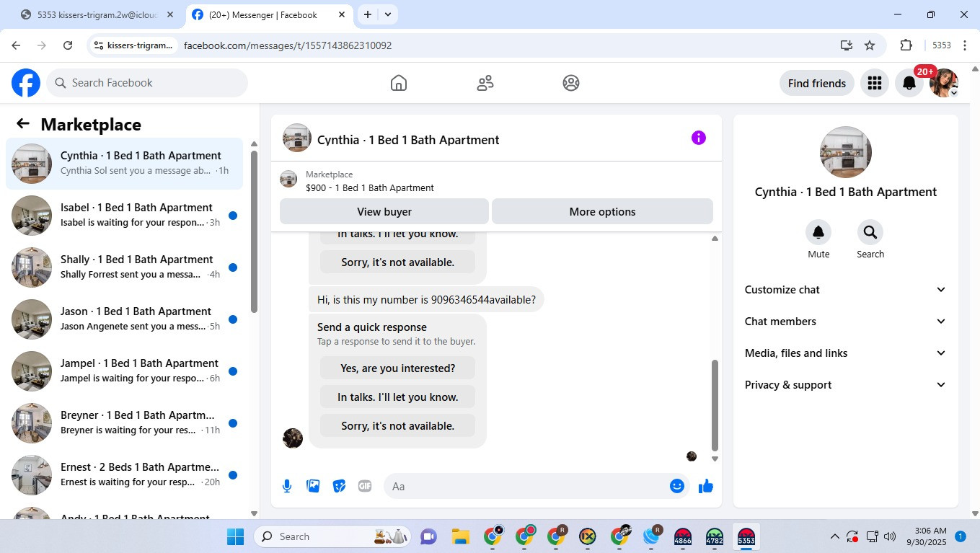Open Ernest 2 Beds 1 Bath conversation

click(125, 474)
